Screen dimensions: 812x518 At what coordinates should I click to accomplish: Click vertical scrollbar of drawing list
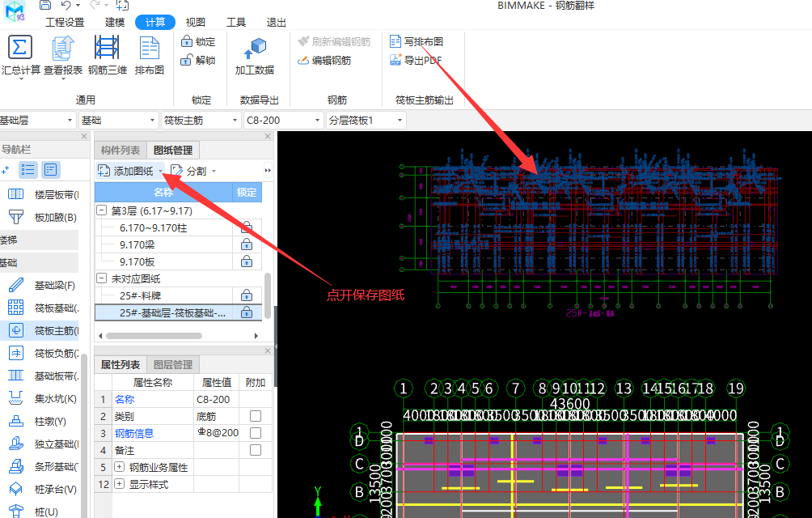point(268,295)
